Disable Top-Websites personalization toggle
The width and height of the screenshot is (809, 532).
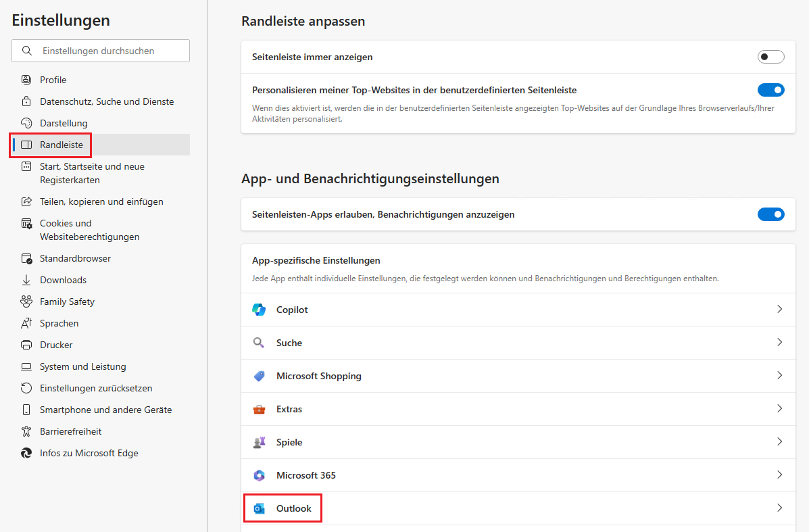click(x=770, y=90)
